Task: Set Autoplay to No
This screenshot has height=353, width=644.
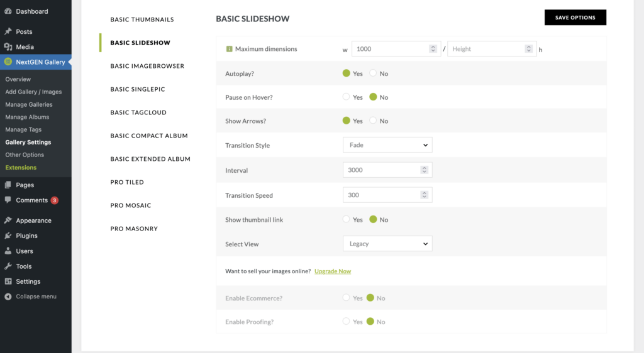Action: point(373,73)
